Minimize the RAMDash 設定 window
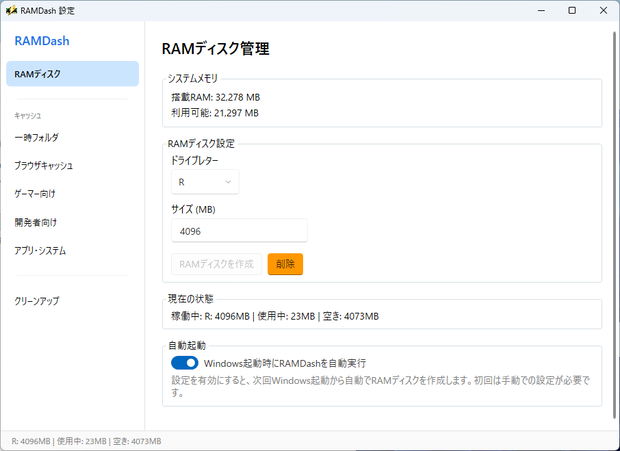The height and width of the screenshot is (451, 620). [x=541, y=11]
